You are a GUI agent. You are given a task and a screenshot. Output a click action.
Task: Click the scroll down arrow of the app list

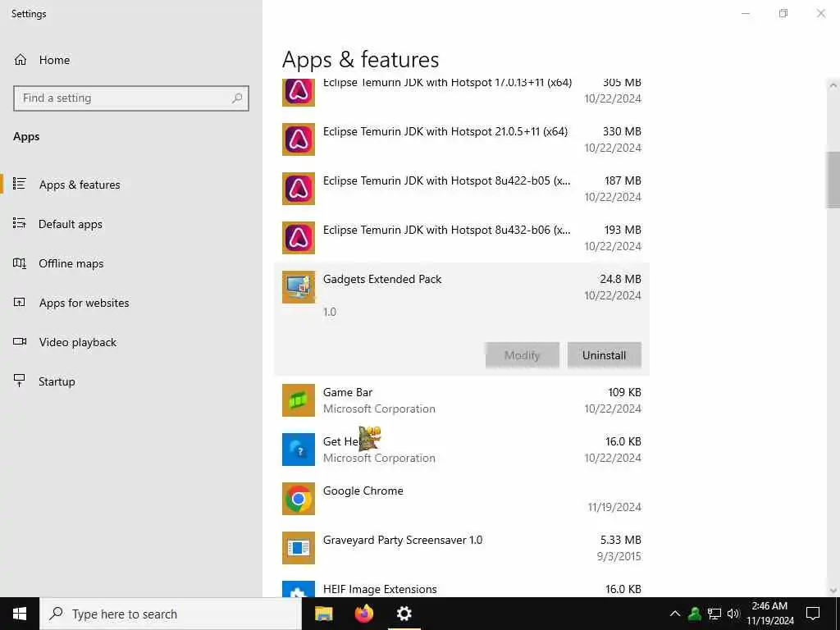[x=833, y=591]
